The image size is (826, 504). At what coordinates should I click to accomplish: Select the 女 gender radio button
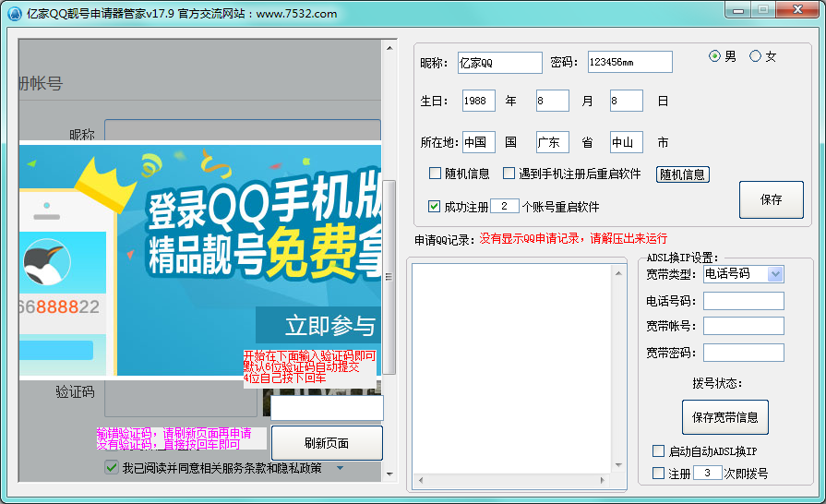click(755, 55)
